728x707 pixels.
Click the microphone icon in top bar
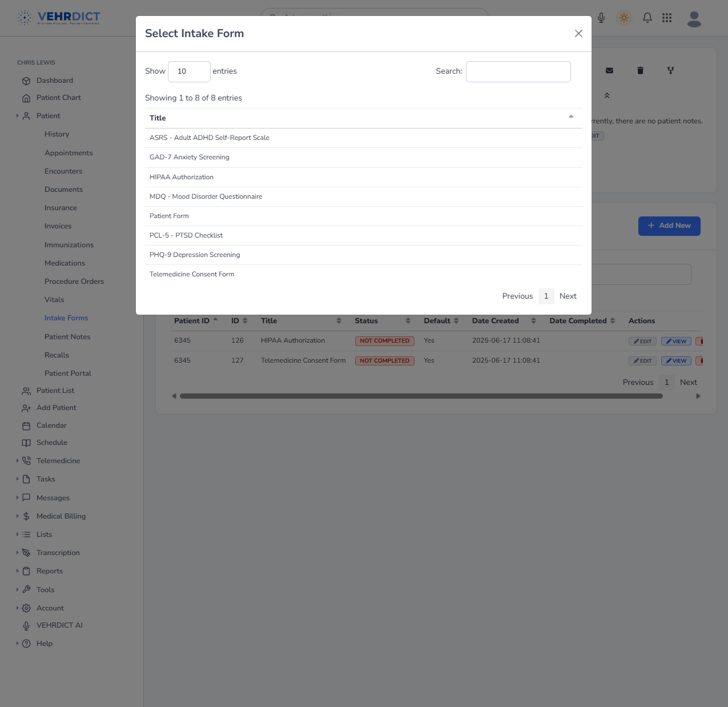coord(601,18)
